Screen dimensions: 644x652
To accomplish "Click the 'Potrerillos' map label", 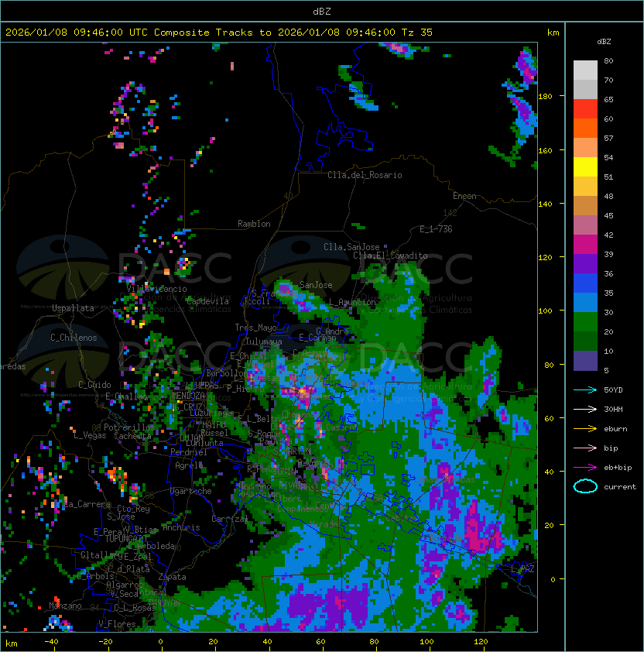I will coord(129,427).
